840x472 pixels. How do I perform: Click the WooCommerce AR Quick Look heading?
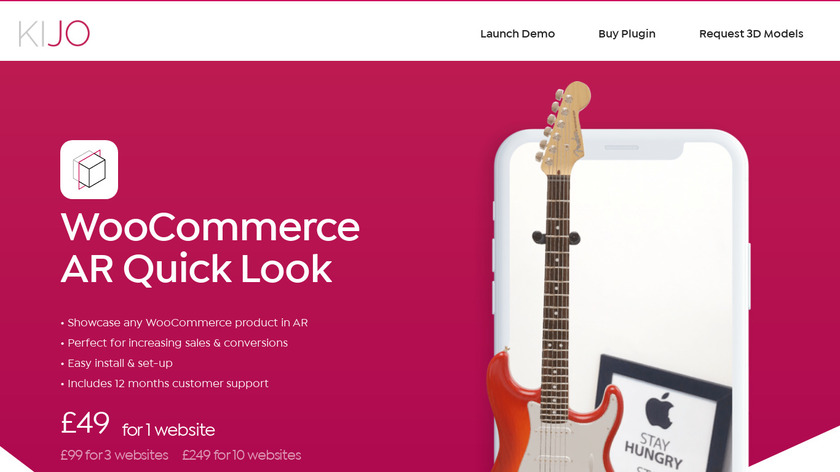(x=210, y=248)
